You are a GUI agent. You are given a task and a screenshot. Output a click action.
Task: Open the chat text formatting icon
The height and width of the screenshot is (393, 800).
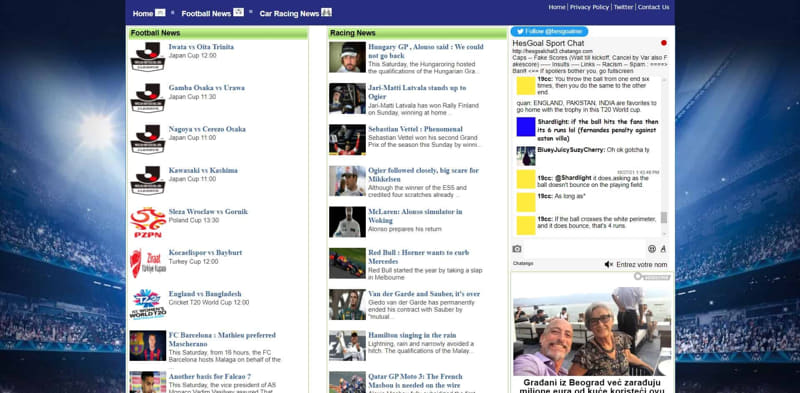[663, 249]
